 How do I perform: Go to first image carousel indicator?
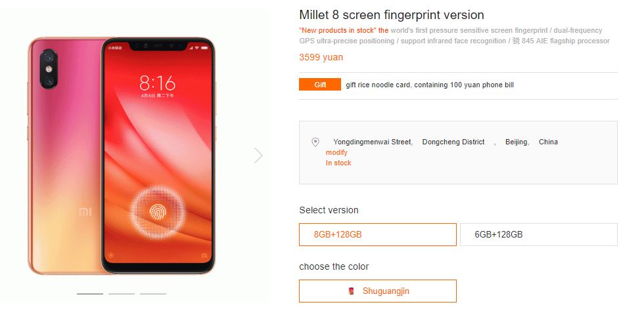90,294
